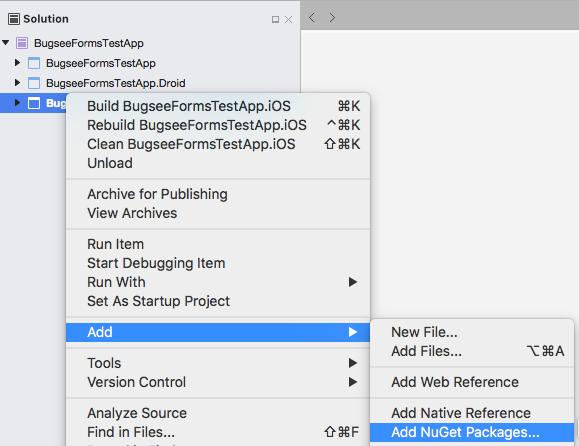Select the BugseeFormsTestApp.Droid row
579x446 pixels.
pos(150,83)
